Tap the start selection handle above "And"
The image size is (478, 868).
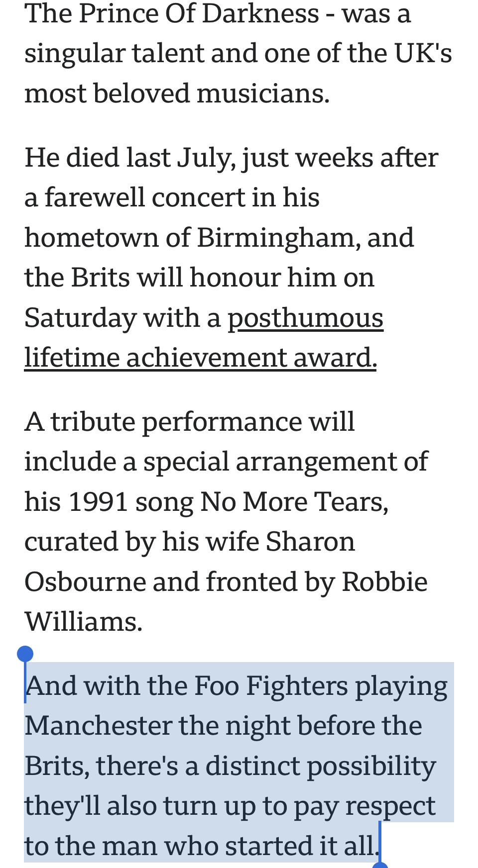(25, 654)
